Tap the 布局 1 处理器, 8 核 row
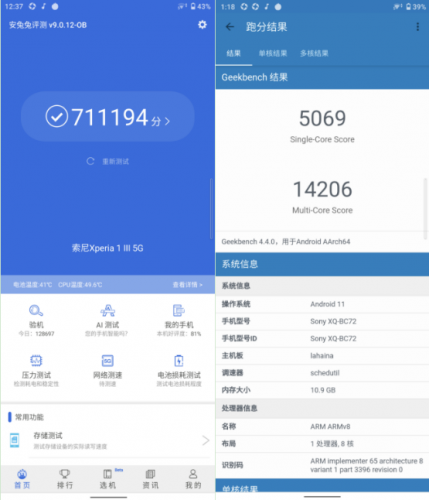This screenshot has height=500, width=429. pyautogui.click(x=322, y=444)
